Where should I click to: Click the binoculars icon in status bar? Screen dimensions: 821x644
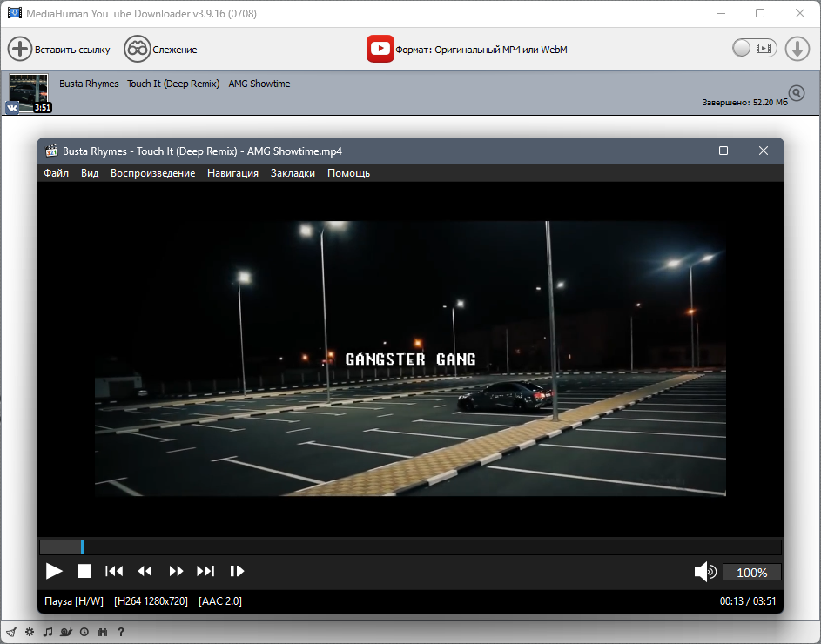[x=103, y=632]
